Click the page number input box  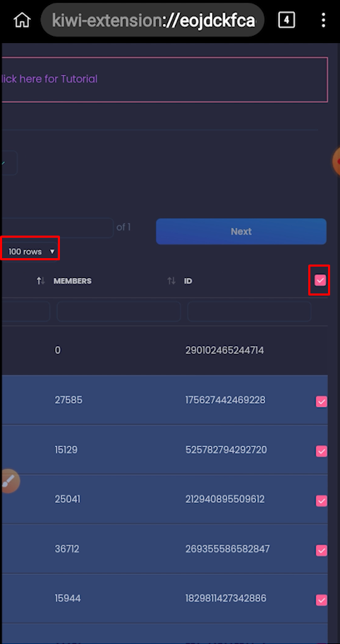57,228
